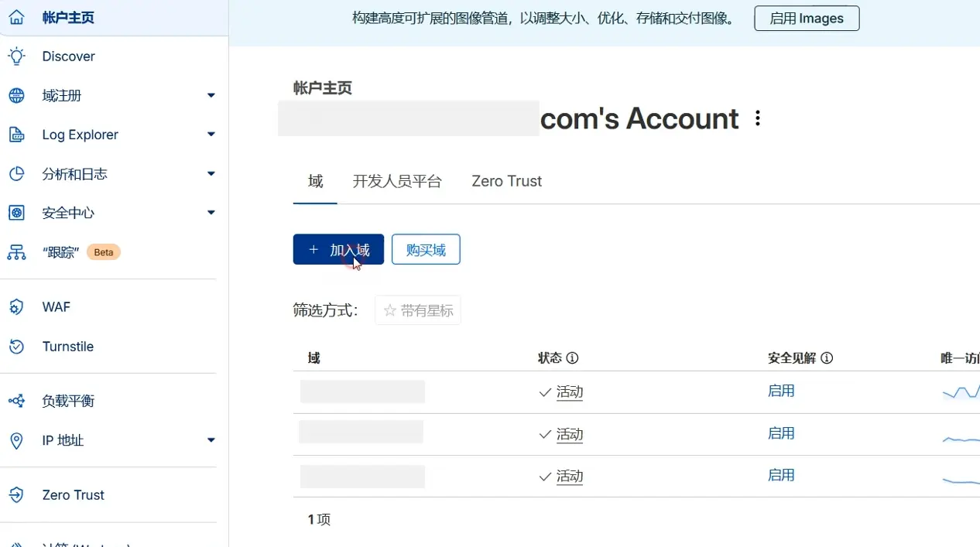This screenshot has height=547, width=980.
Task: Expand the 域注册 sidebar arrow
Action: pos(211,95)
